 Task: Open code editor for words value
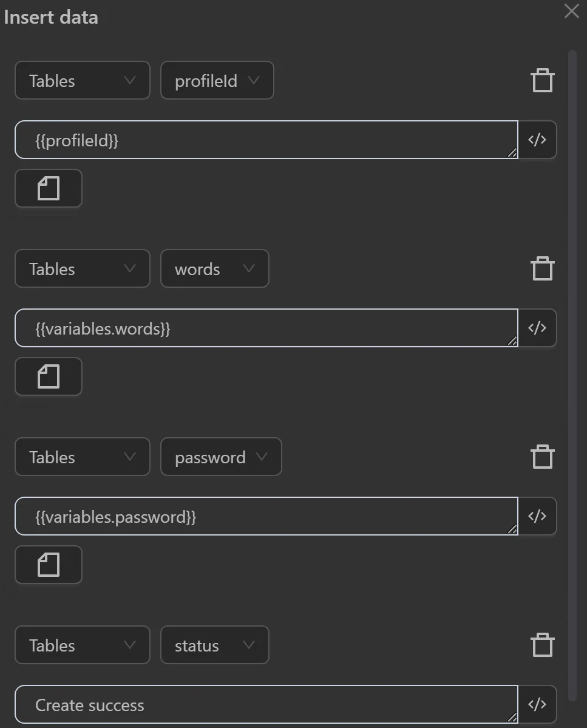click(537, 328)
